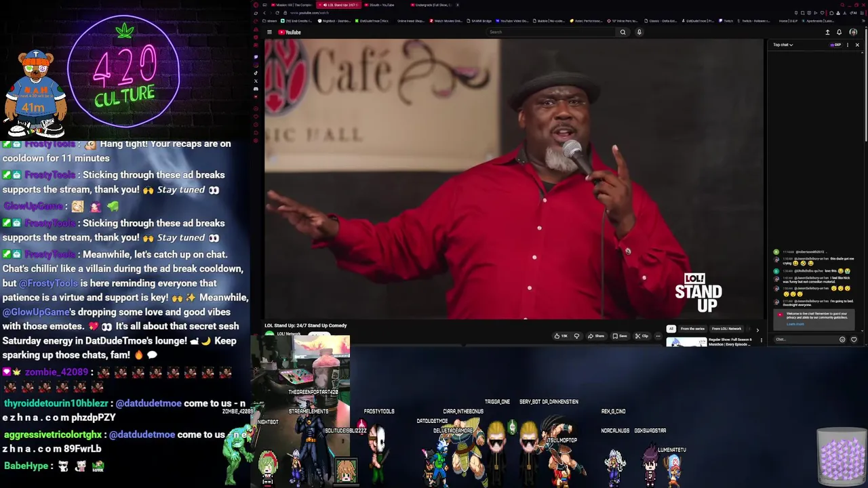Open the emoji picker in chat

point(842,340)
